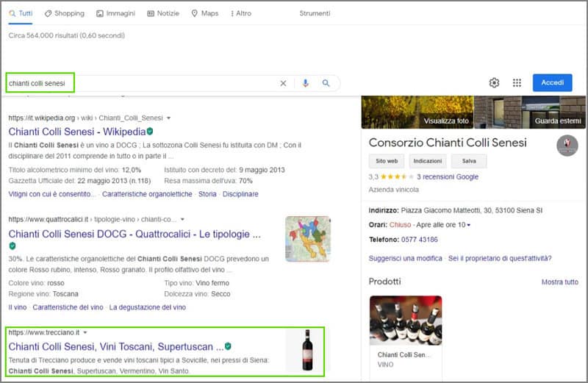Open the Chianti Colli Sen... product card
Screen dimensions: 588x383
click(x=406, y=336)
